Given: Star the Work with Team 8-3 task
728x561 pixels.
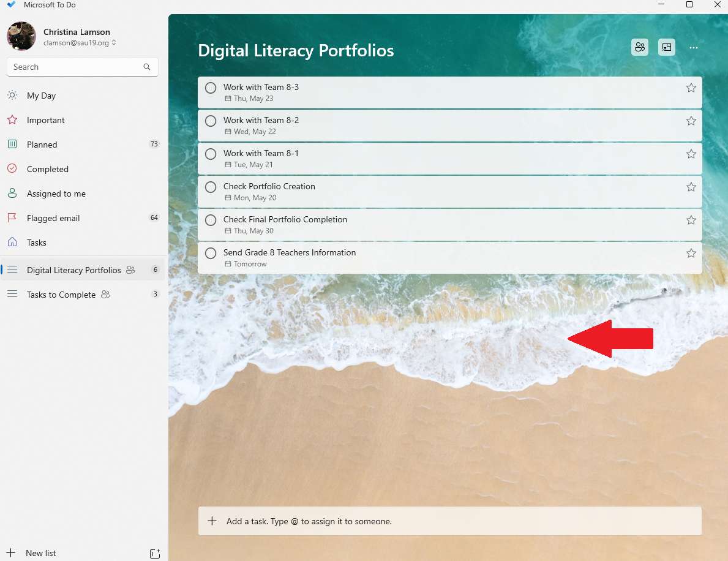Looking at the screenshot, I should tap(691, 88).
